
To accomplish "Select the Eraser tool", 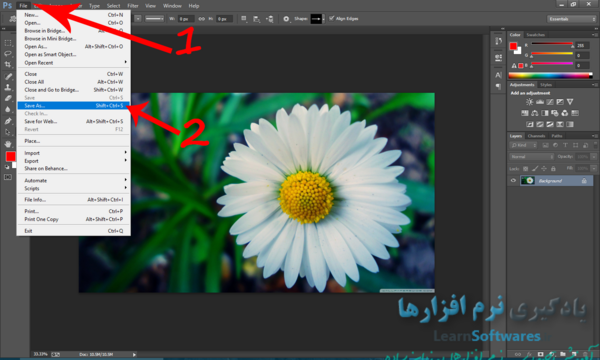I will [x=8, y=98].
